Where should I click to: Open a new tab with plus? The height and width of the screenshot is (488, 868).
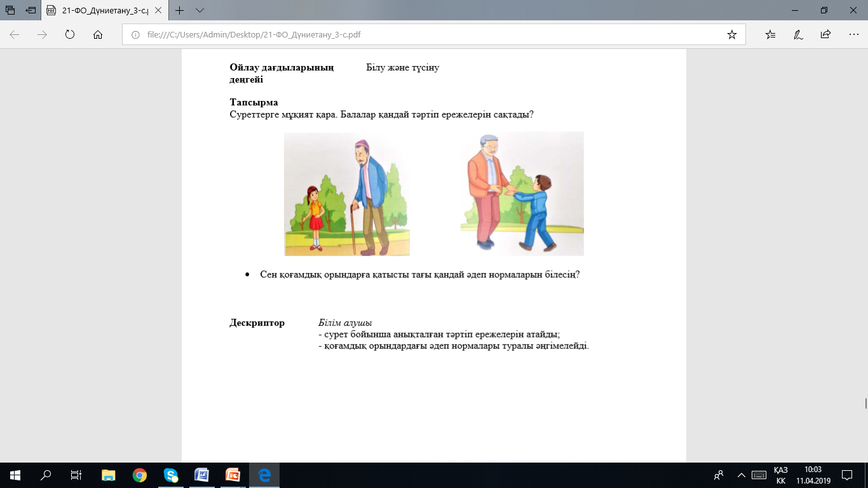(180, 10)
